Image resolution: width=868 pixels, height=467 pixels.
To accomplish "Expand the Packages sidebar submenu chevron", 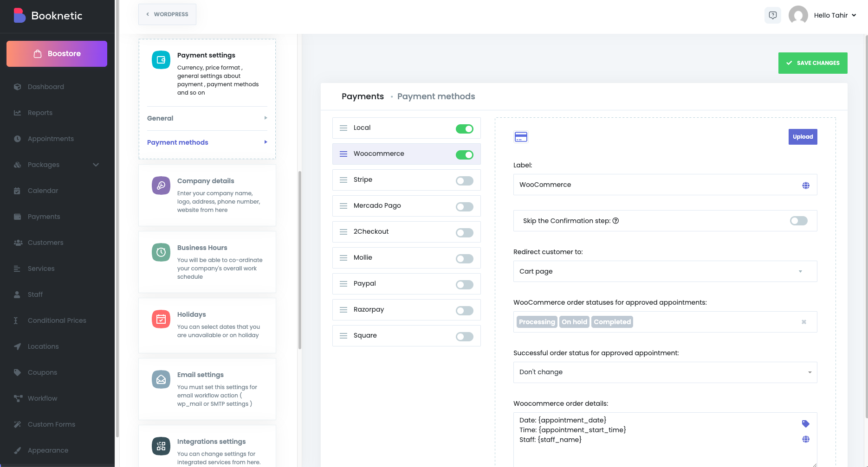I will coord(96,165).
